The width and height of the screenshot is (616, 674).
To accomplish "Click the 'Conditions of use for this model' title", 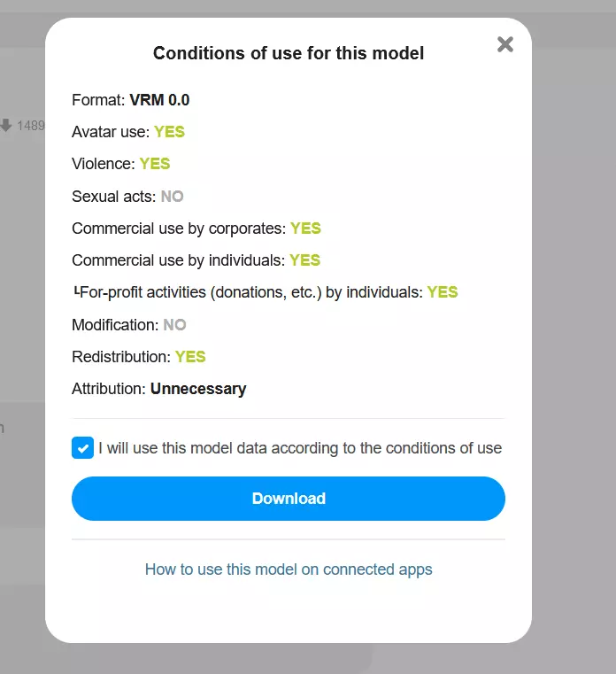I will click(x=289, y=53).
